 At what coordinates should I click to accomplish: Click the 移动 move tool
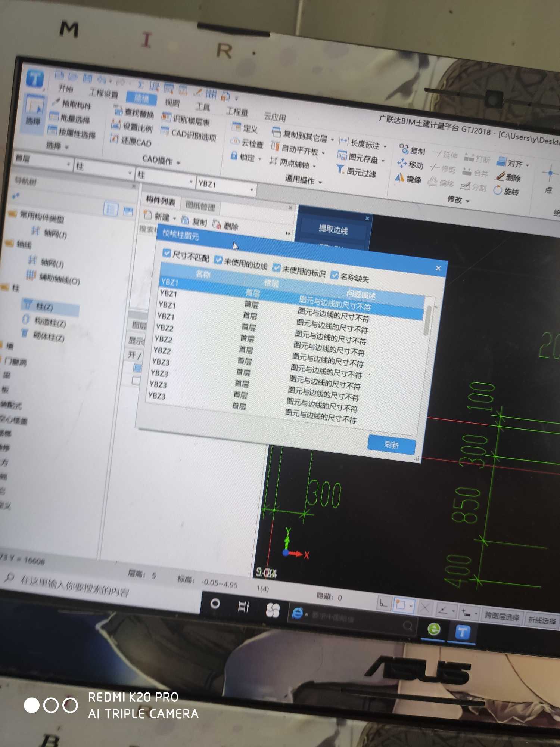pos(410,164)
